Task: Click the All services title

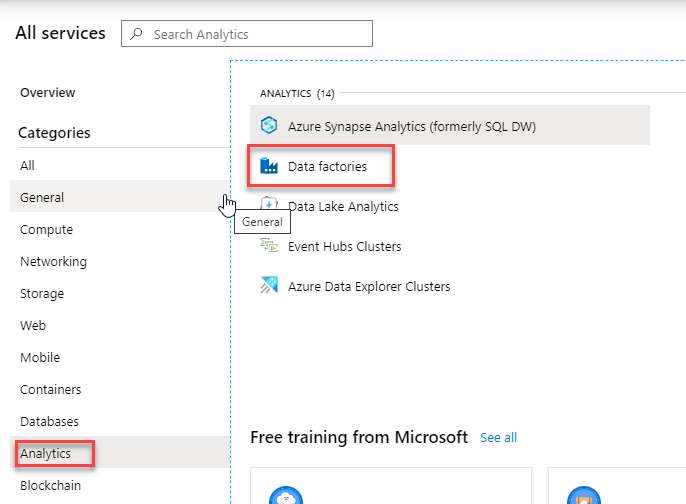Action: coord(60,33)
